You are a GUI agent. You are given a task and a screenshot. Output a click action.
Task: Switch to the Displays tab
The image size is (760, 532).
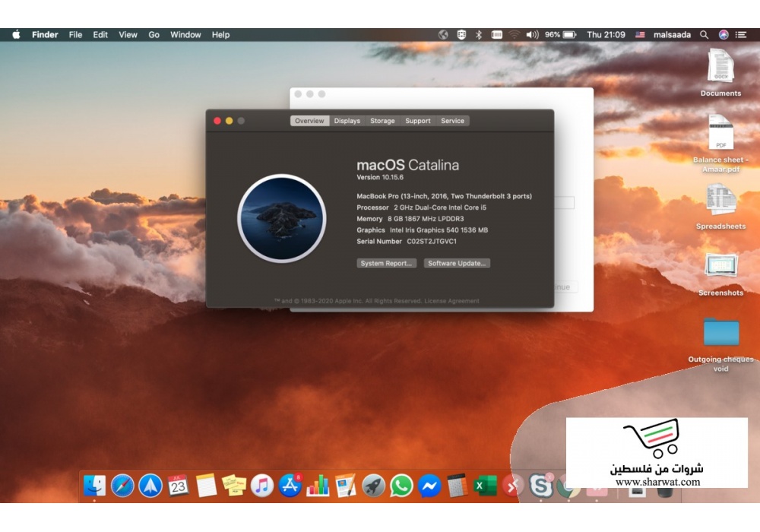[347, 121]
